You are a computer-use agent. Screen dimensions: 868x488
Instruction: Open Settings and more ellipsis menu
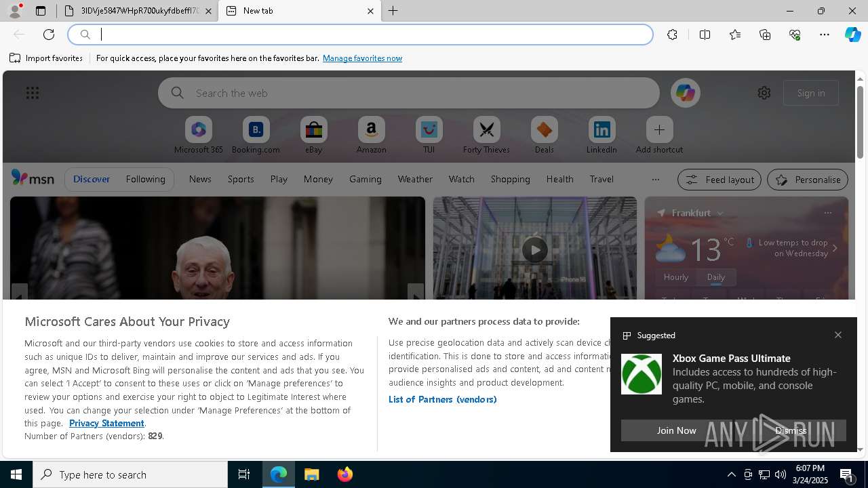(x=825, y=35)
